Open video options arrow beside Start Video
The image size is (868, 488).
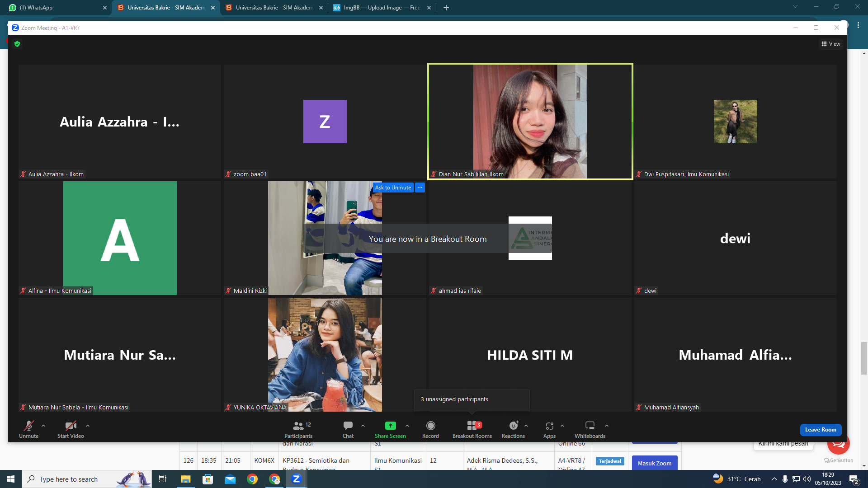coord(88,426)
